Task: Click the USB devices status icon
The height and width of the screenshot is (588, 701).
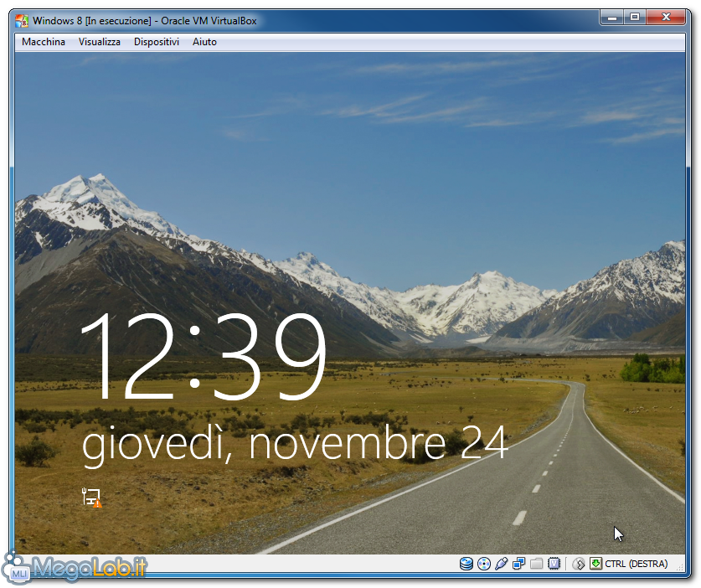Action: [x=501, y=564]
